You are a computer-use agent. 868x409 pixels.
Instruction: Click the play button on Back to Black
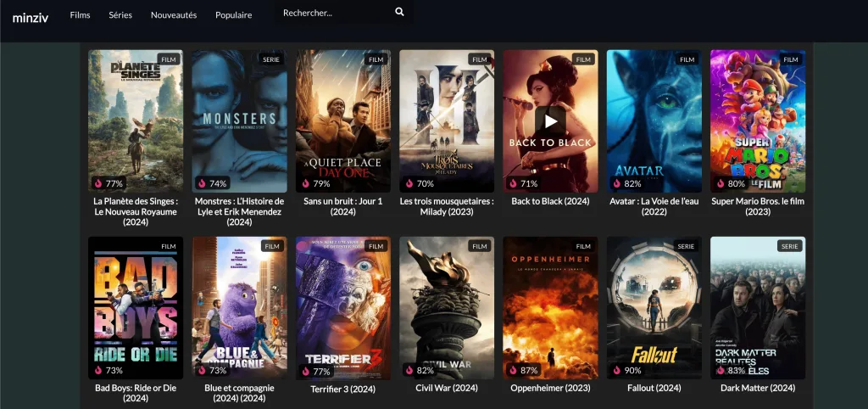point(550,120)
